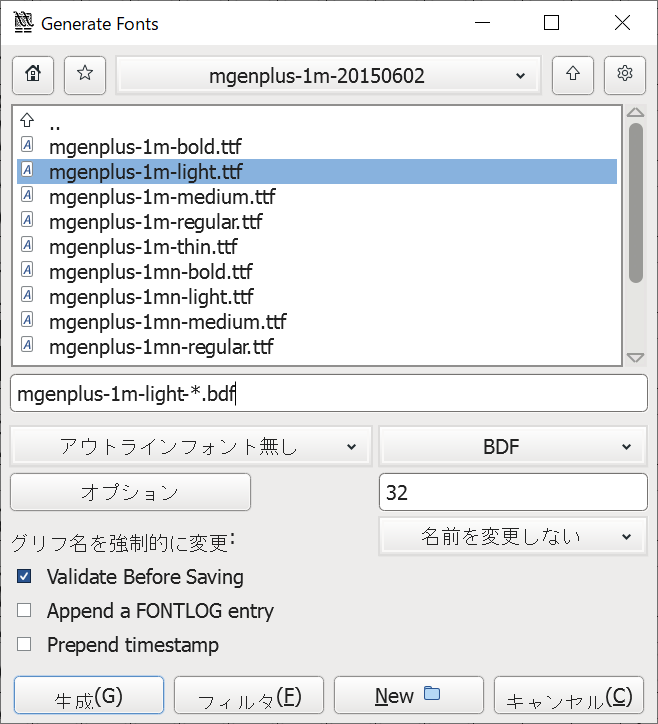Click font file icon beside mgenplus-1m-medium.ttf

coord(27,195)
